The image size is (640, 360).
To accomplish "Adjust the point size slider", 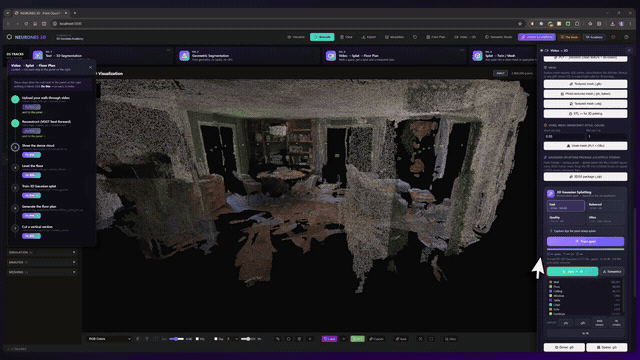I will (177, 339).
